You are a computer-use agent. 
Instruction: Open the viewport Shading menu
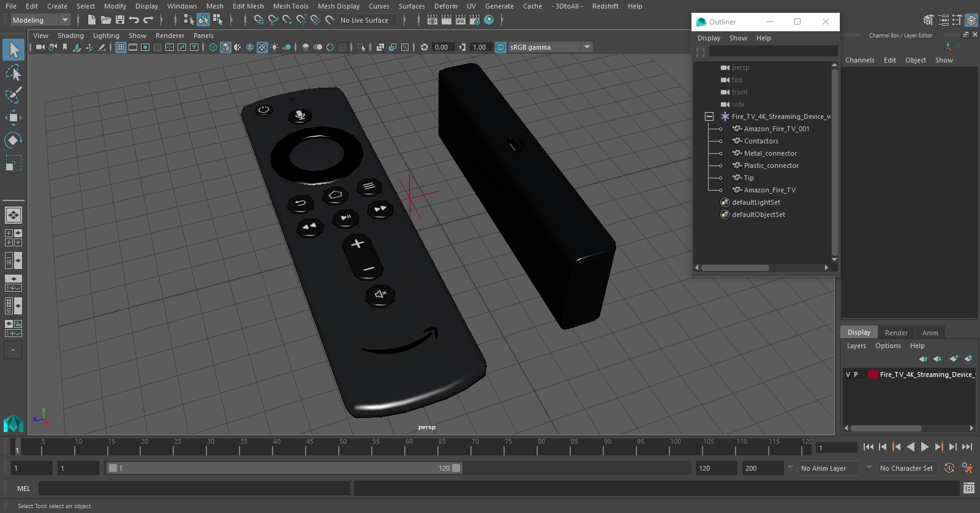click(x=70, y=36)
